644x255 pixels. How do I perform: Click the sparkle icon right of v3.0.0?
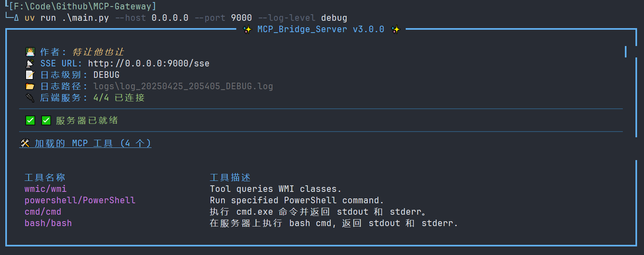tap(396, 29)
